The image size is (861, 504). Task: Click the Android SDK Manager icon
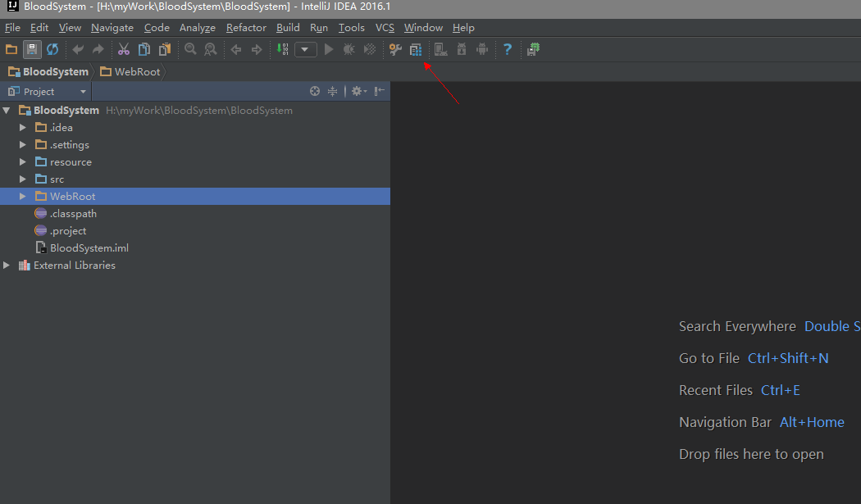pyautogui.click(x=462, y=49)
